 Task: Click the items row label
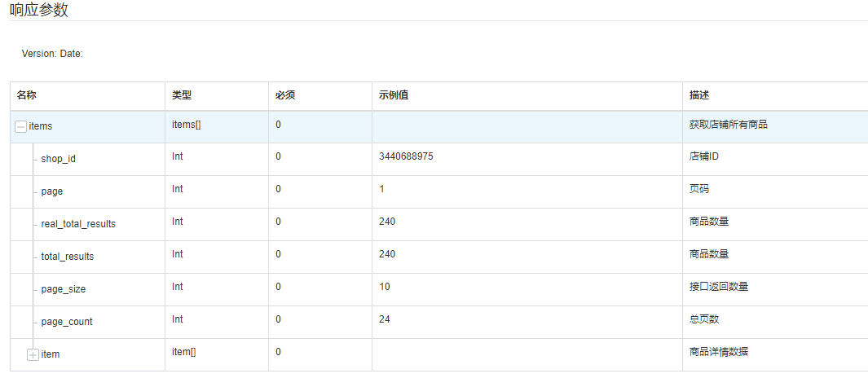(x=41, y=126)
